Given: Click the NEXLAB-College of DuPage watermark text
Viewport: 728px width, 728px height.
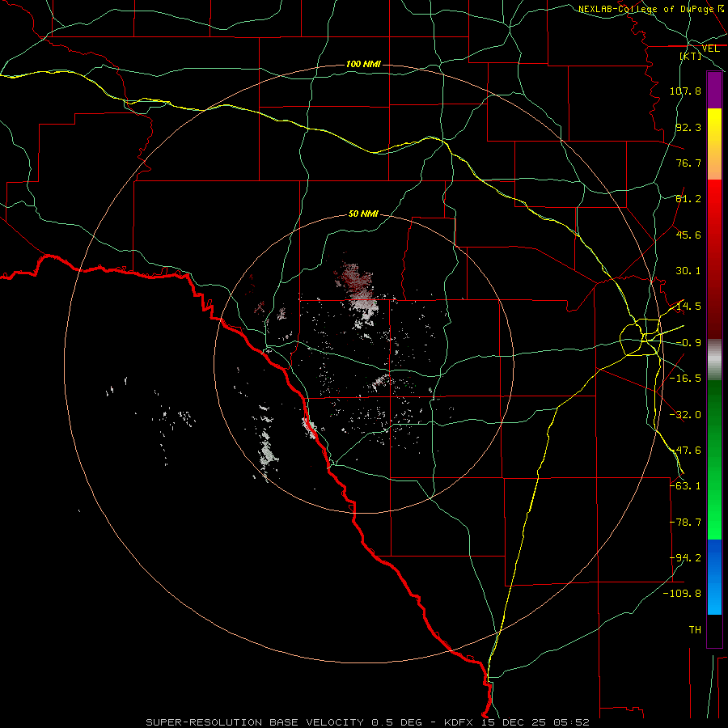Looking at the screenshot, I should [650, 9].
